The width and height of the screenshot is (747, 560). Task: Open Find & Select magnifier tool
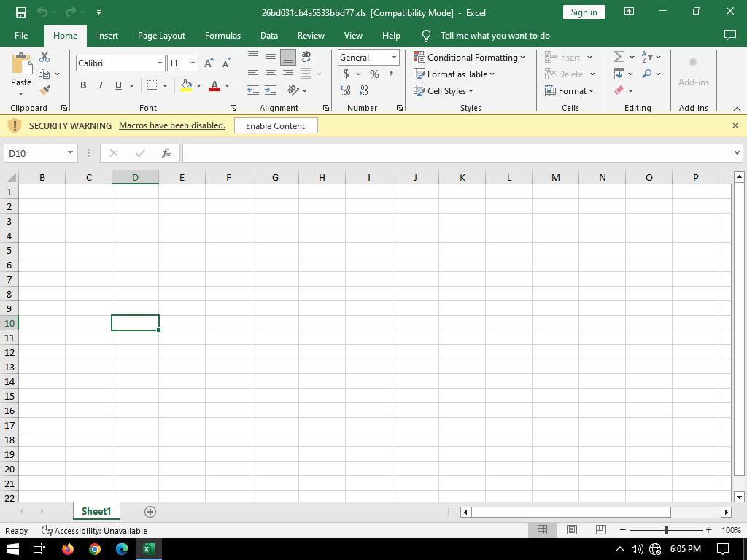coord(646,74)
